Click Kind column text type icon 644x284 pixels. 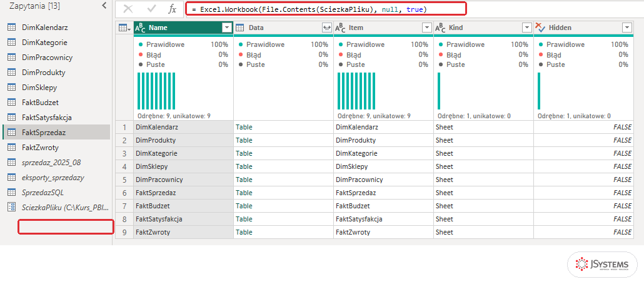pos(440,28)
